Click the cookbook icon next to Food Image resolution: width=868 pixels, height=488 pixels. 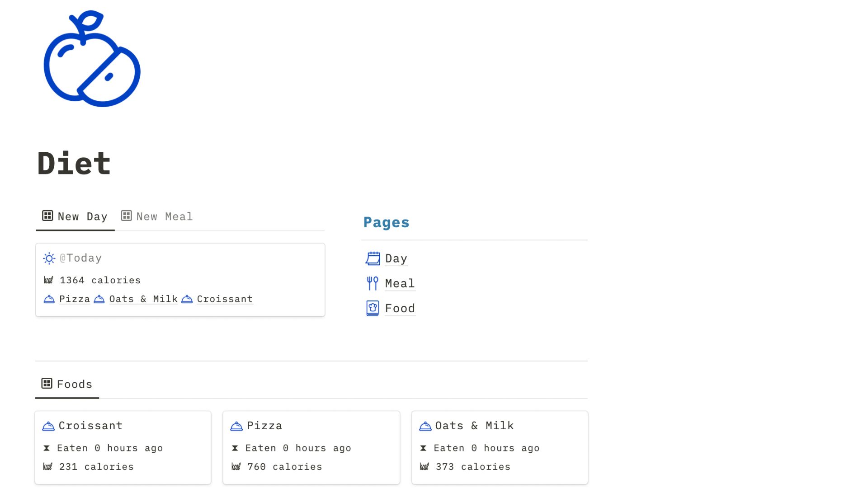[x=373, y=308]
